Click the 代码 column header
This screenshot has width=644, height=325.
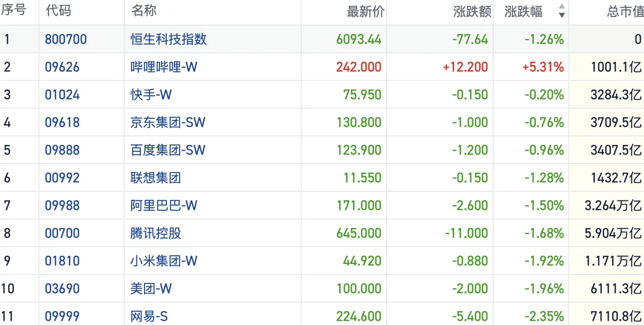click(58, 11)
